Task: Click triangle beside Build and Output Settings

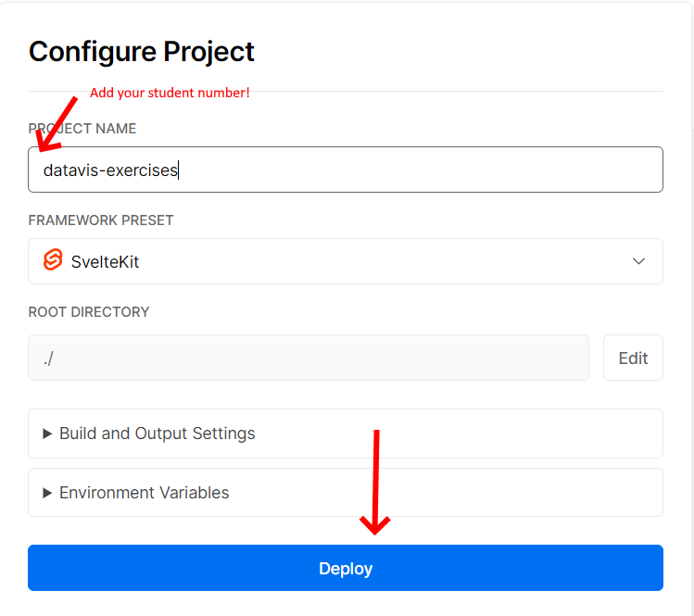Action: click(47, 434)
